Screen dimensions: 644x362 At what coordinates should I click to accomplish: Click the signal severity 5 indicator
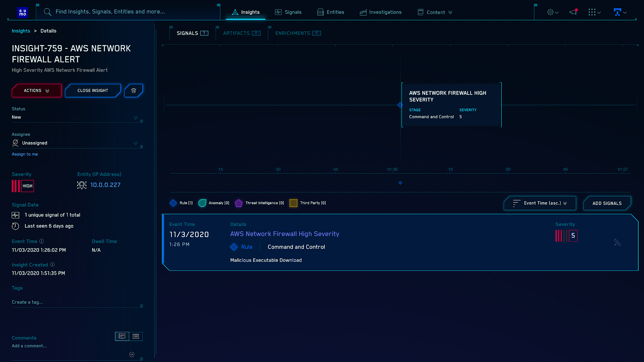click(566, 236)
